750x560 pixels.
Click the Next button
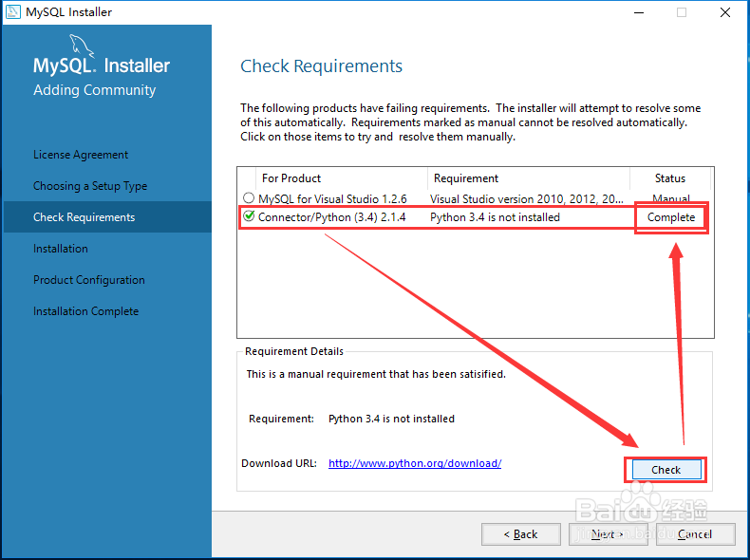(x=608, y=534)
